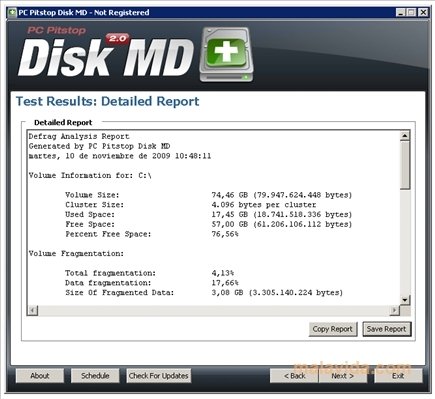Click the Volume Fragmentation line in report

[x=76, y=254]
